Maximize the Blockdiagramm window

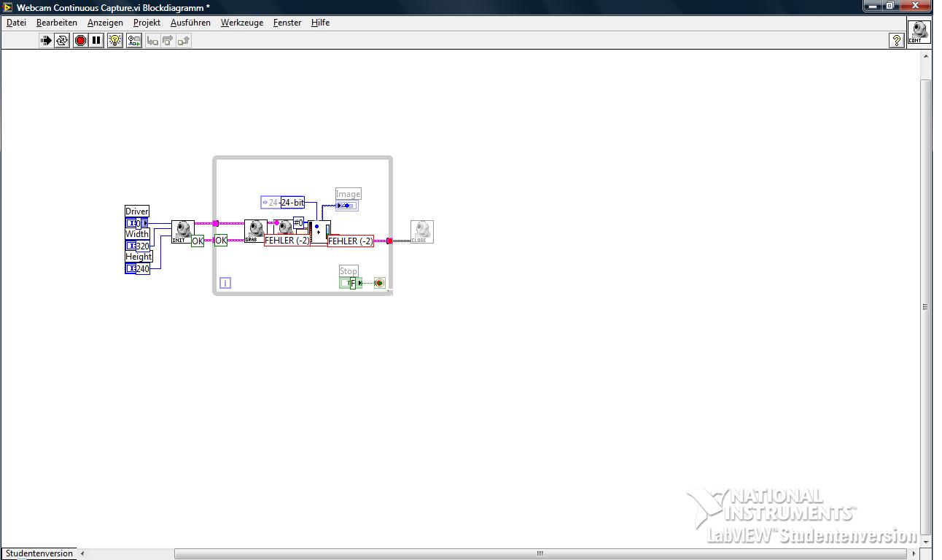891,6
